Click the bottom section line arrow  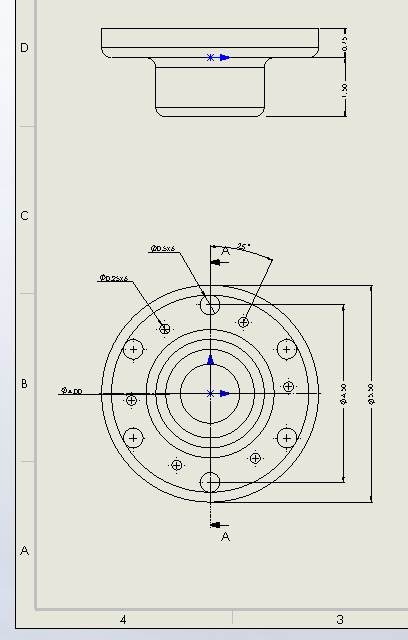(220, 525)
